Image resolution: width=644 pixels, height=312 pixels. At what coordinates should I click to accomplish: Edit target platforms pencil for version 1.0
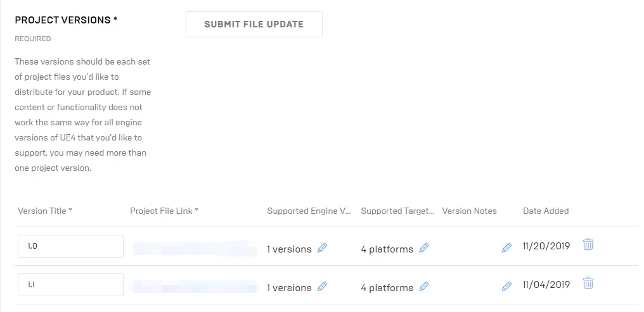click(x=424, y=248)
